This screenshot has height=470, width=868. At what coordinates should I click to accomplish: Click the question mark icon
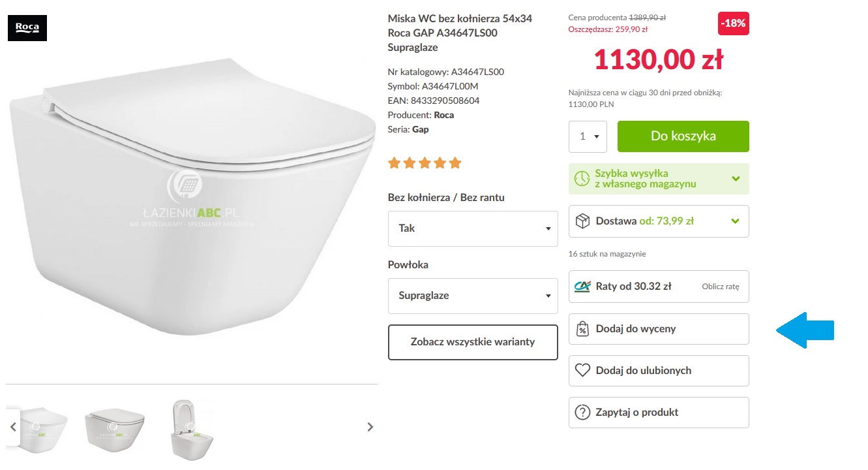582,413
